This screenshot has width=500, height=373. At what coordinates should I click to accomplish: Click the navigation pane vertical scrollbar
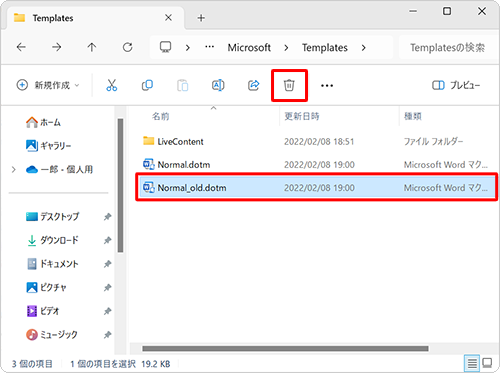coord(120,185)
